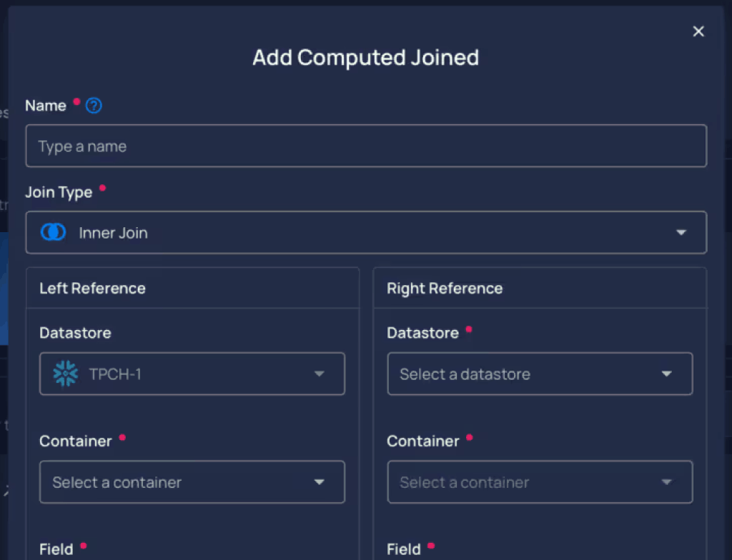This screenshot has width=732, height=560.
Task: Focus the 'Type a name' input field
Action: 366,146
